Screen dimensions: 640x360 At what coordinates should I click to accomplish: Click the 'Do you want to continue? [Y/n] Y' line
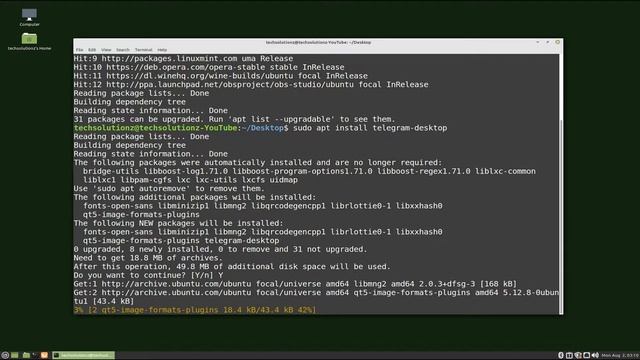point(148,275)
